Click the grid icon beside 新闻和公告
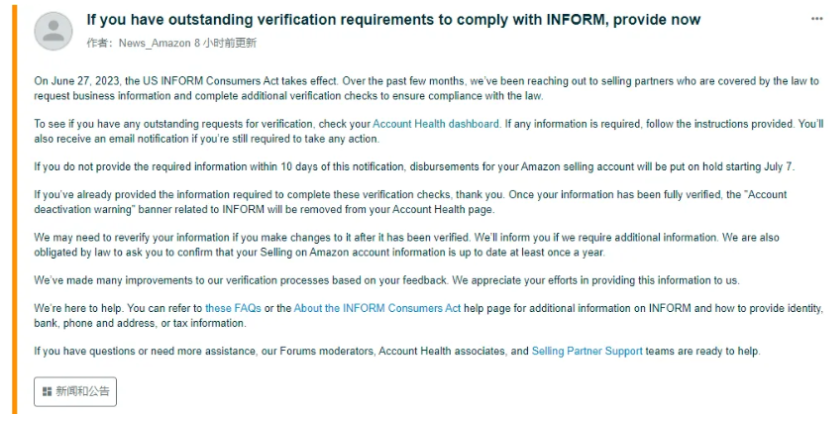 coord(47,392)
